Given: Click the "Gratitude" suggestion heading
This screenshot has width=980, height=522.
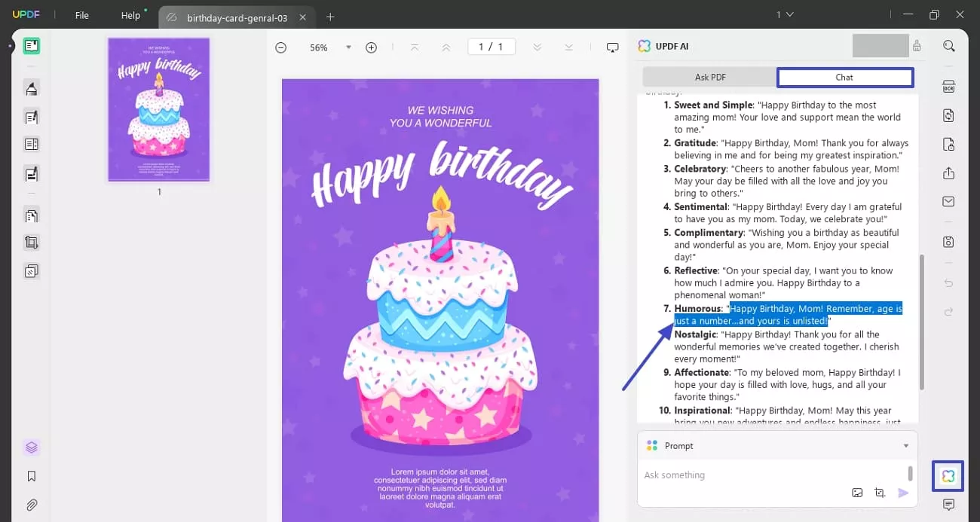Looking at the screenshot, I should click(x=694, y=142).
